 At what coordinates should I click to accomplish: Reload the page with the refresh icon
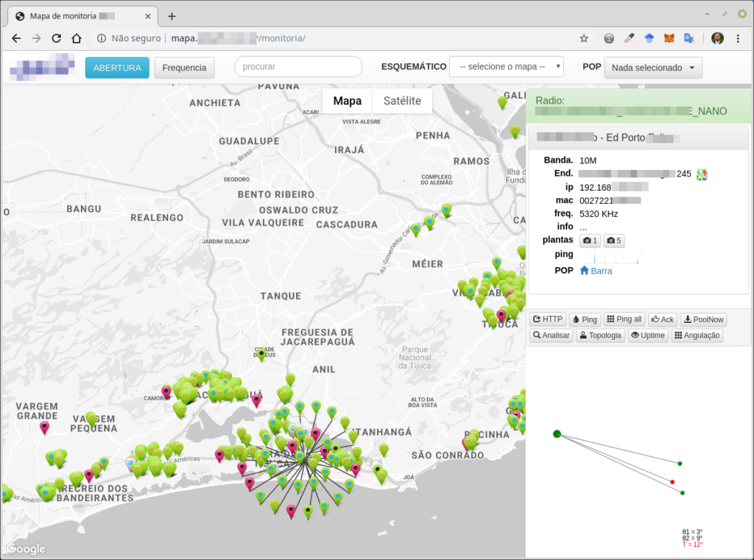click(56, 38)
